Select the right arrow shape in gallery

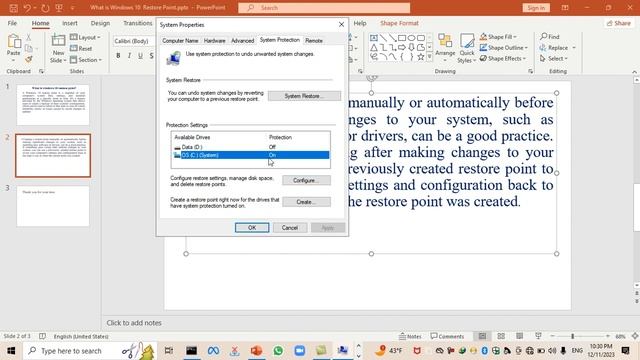pos(402,48)
